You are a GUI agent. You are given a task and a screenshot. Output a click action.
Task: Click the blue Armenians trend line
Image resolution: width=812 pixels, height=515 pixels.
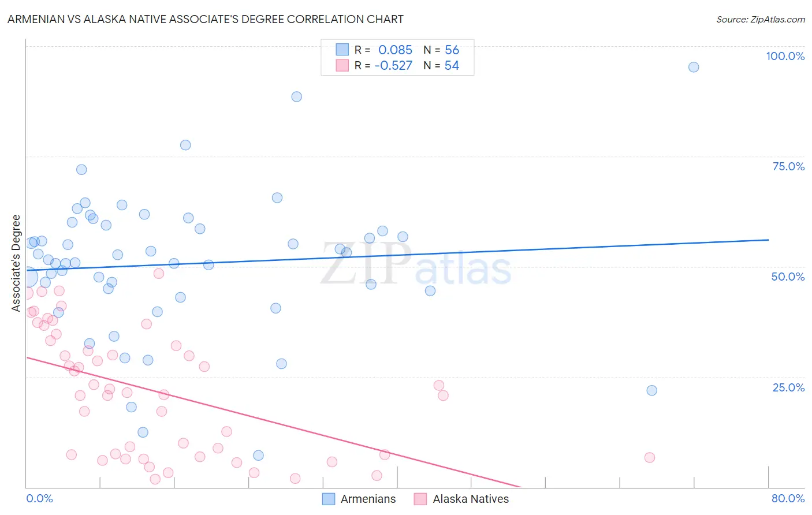397,255
